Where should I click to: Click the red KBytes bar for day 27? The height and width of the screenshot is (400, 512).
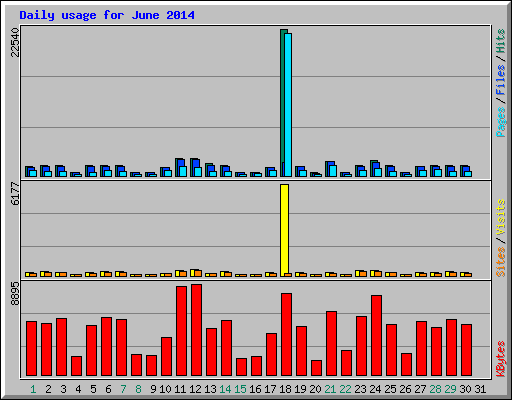point(421,349)
